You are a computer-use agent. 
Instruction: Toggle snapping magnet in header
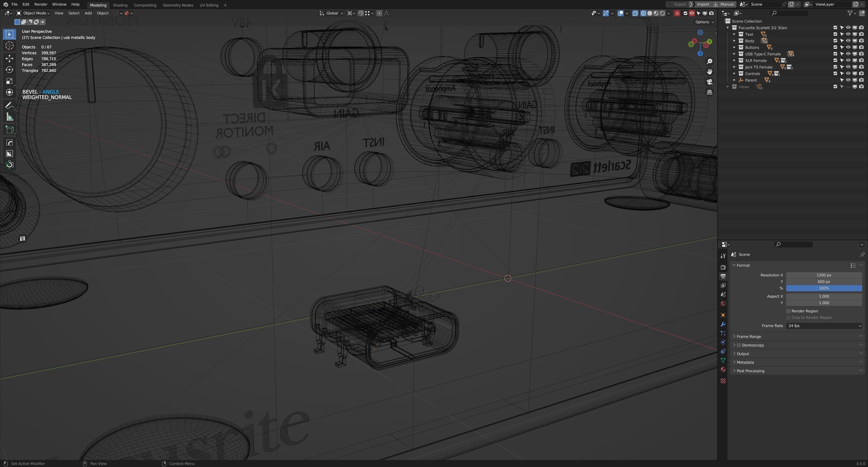tap(361, 13)
